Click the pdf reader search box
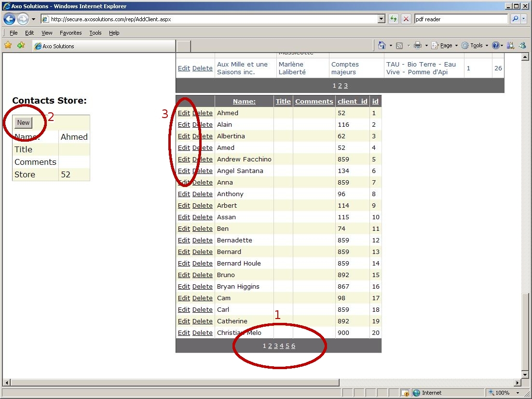 click(462, 19)
